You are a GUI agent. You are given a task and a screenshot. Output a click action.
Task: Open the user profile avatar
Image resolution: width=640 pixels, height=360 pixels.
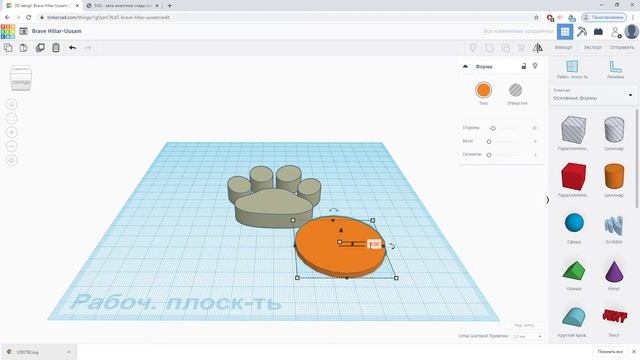631,31
